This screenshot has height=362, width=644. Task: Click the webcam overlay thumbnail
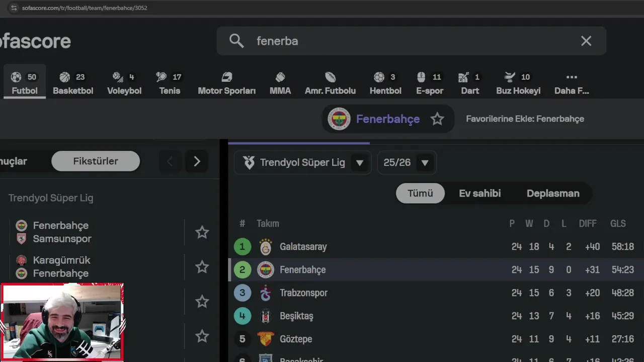(62, 322)
